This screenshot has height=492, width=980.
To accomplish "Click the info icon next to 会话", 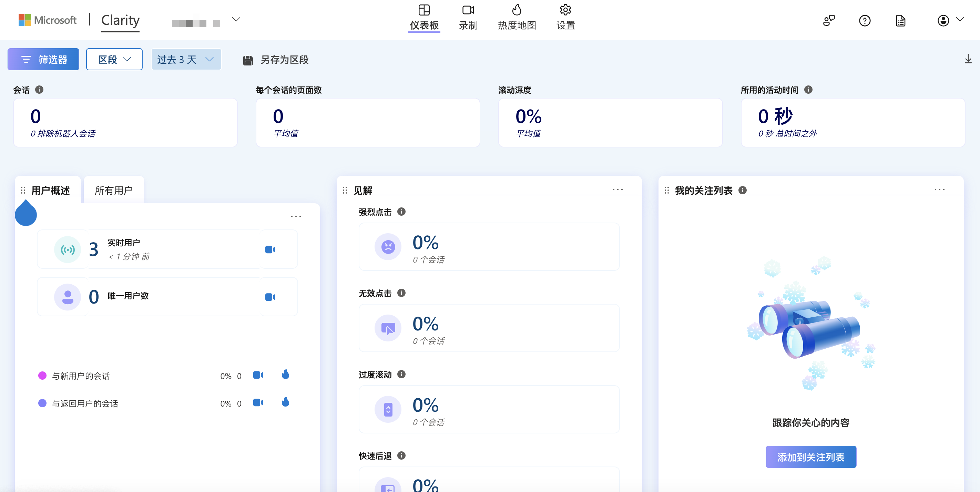I will tap(39, 90).
